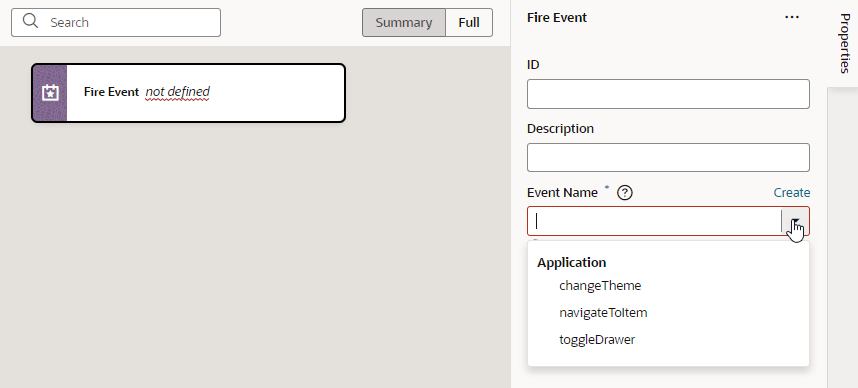The width and height of the screenshot is (858, 388).
Task: Click the Application group heading
Action: pos(571,262)
